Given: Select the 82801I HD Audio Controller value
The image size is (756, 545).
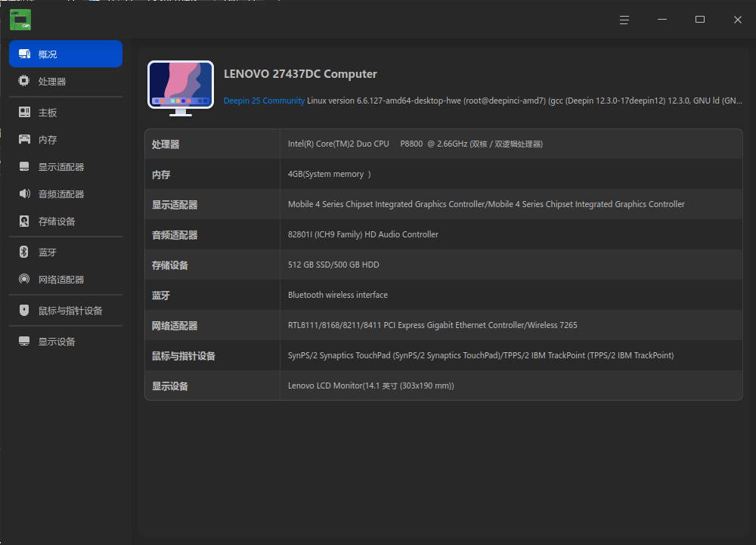Looking at the screenshot, I should coord(363,234).
